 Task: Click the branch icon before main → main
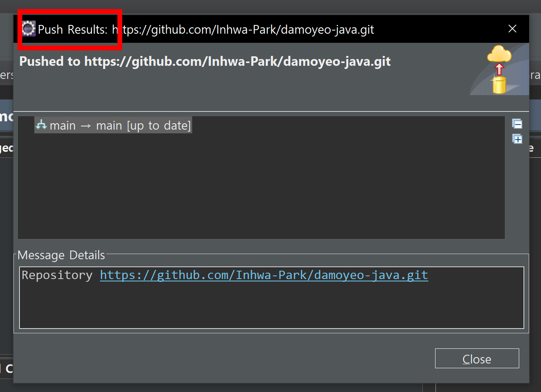41,125
